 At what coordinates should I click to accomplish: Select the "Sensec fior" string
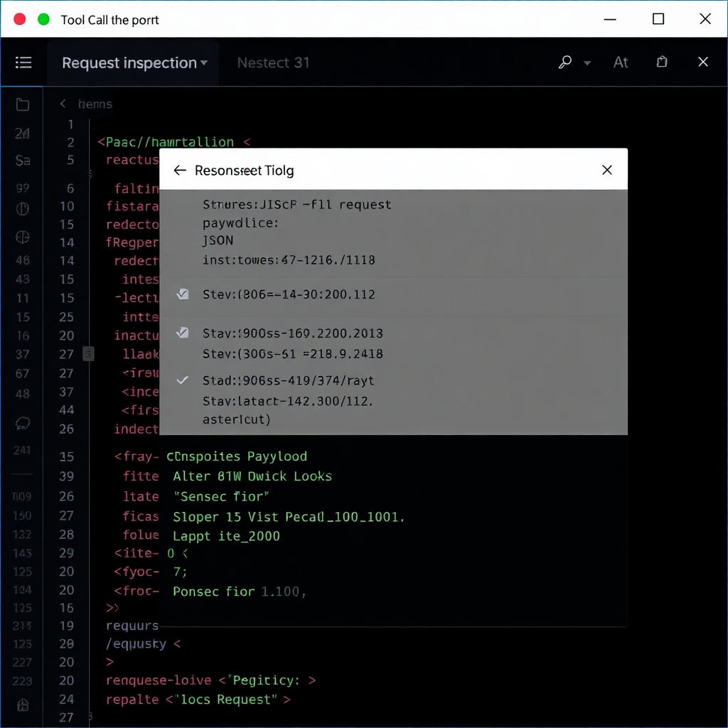point(221,496)
